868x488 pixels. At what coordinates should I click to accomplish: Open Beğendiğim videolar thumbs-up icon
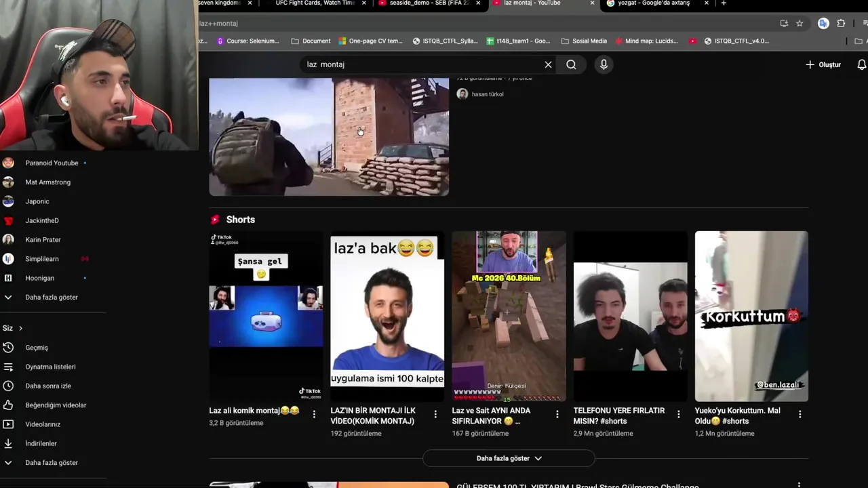click(x=8, y=405)
